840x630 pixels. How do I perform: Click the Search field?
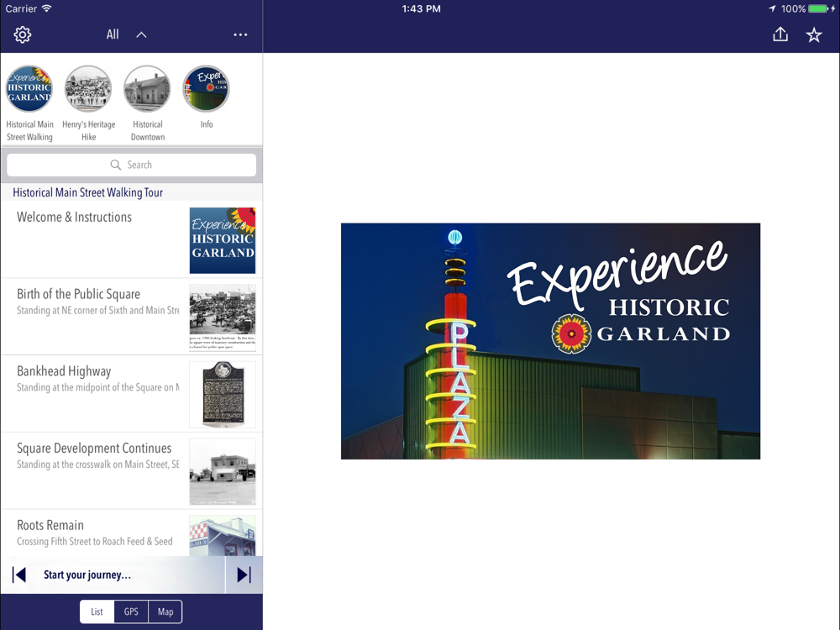[131, 165]
